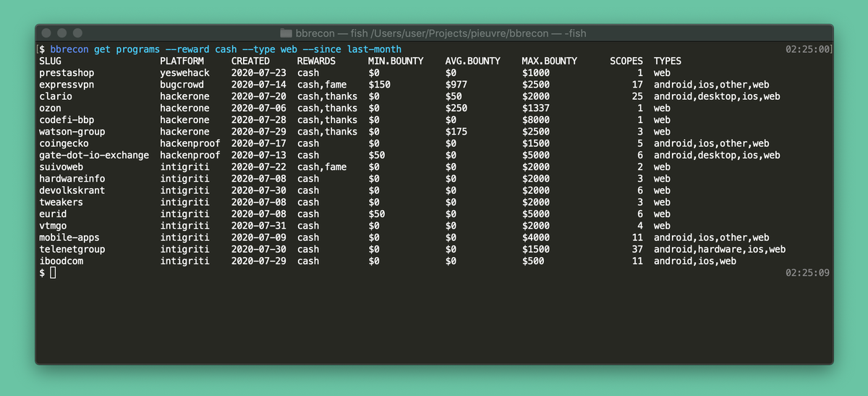Click the 'android,hardware,ios,web' types value
Image resolution: width=868 pixels, height=396 pixels.
720,249
